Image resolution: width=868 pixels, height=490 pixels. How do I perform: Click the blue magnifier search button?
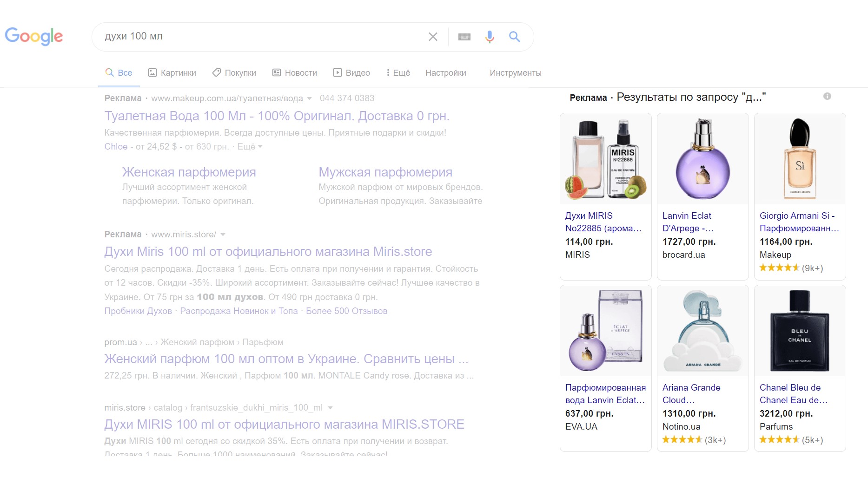[x=514, y=37]
